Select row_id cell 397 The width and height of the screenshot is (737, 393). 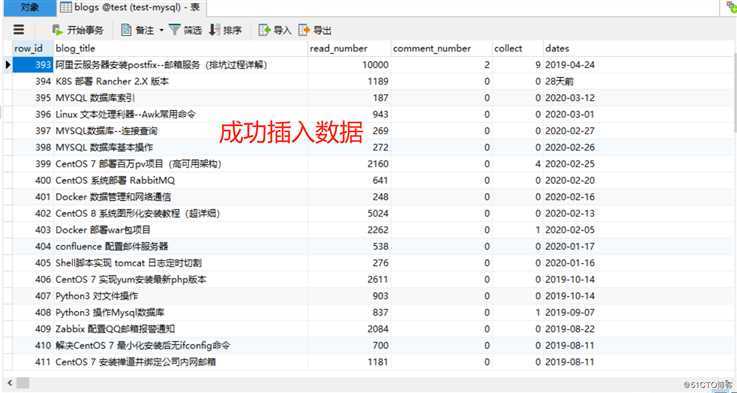point(32,131)
